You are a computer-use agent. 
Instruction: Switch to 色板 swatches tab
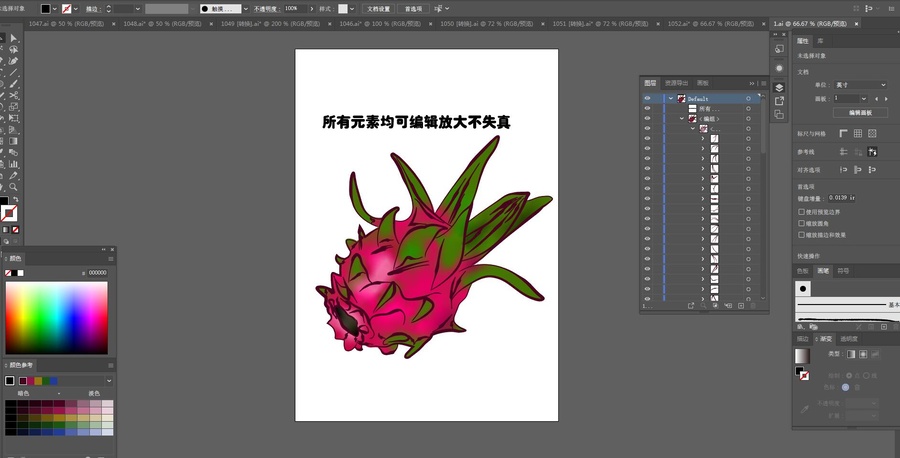(x=802, y=271)
